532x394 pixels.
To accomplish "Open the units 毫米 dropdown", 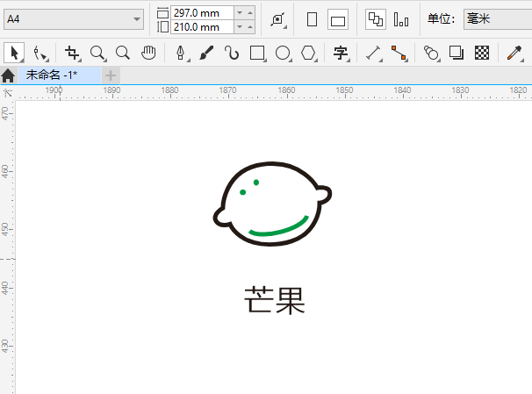I will click(498, 19).
